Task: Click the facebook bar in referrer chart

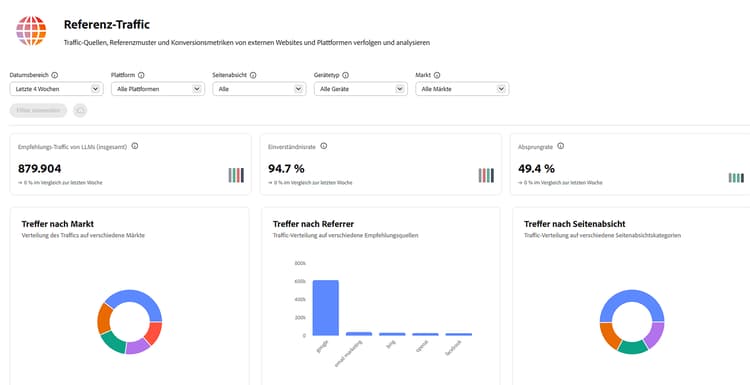Action: point(459,334)
